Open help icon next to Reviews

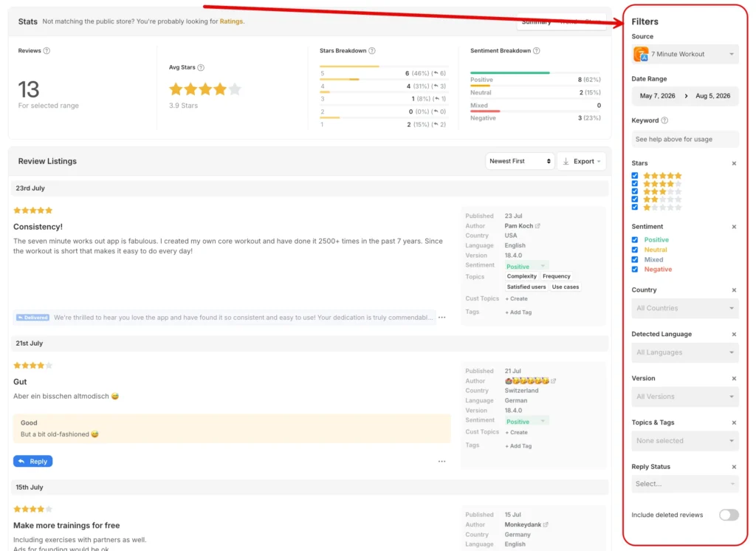click(47, 51)
